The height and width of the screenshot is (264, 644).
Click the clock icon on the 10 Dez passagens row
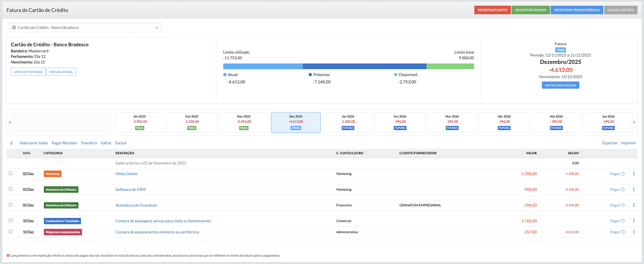pyautogui.click(x=623, y=221)
